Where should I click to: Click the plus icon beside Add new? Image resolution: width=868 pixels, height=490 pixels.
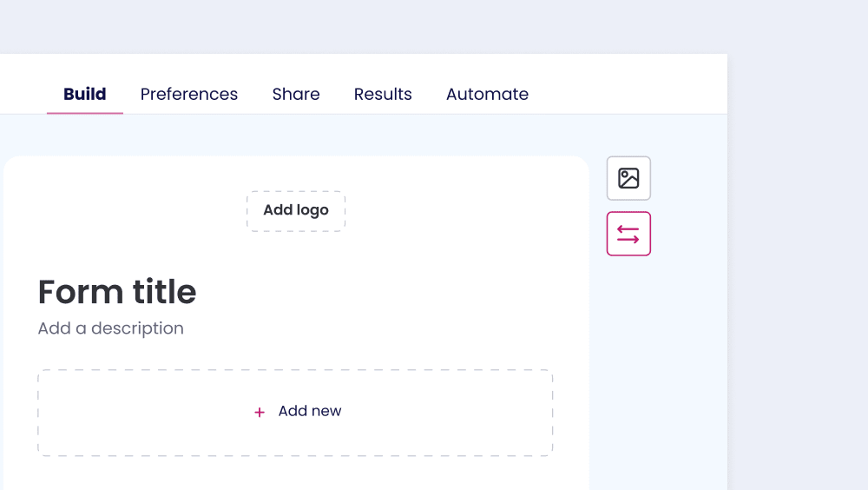[259, 412]
